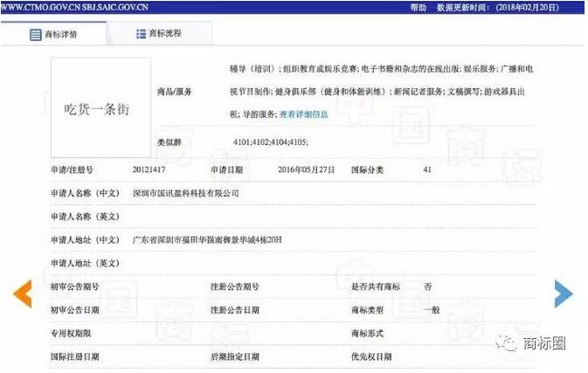Click the international class value 41

tap(427, 169)
